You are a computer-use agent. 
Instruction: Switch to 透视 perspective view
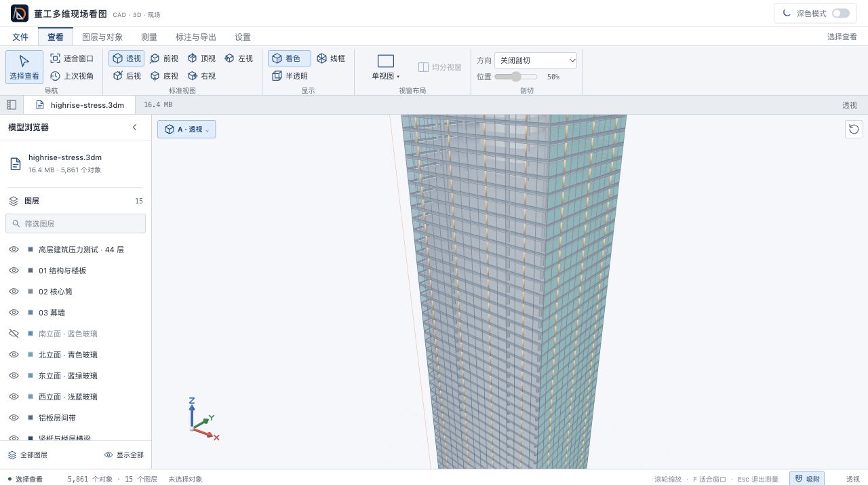pyautogui.click(x=127, y=58)
